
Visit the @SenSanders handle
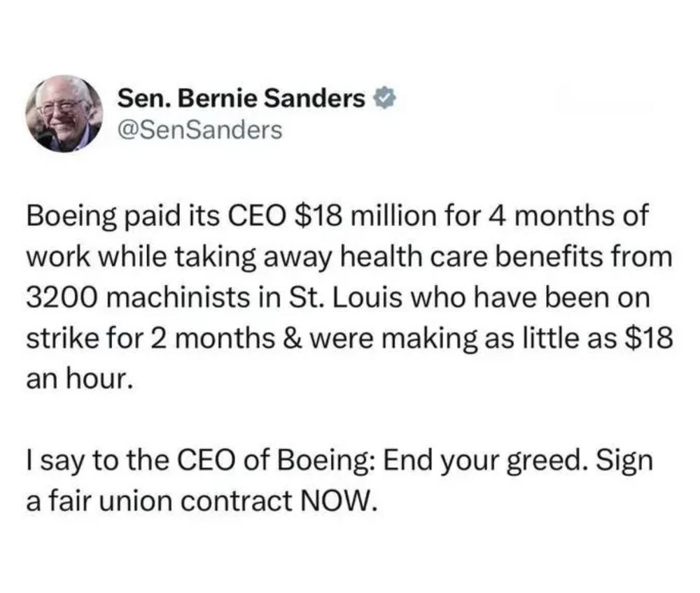tap(199, 130)
